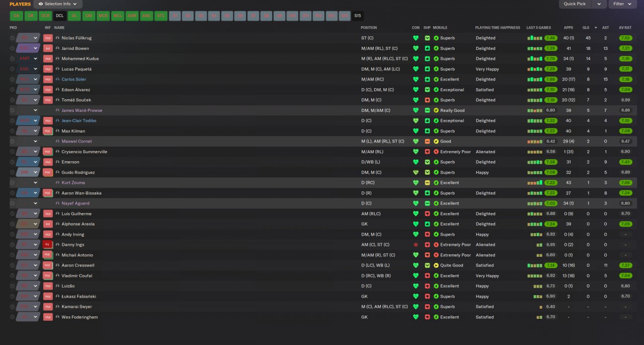Open Mohammed Kudus's AMR position dropdown
Viewport: 644px width, 345px height.
[28, 59]
